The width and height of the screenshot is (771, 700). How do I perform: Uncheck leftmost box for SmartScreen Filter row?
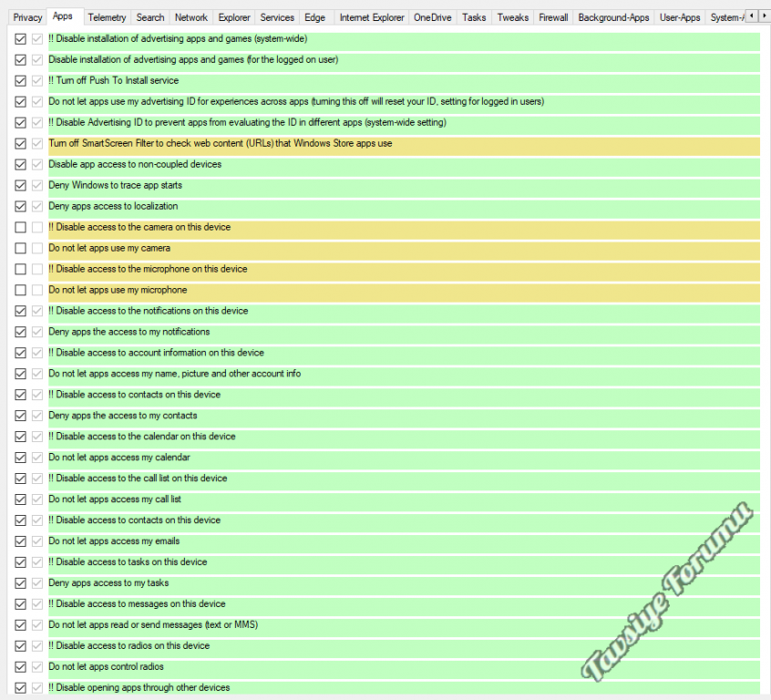pos(20,144)
